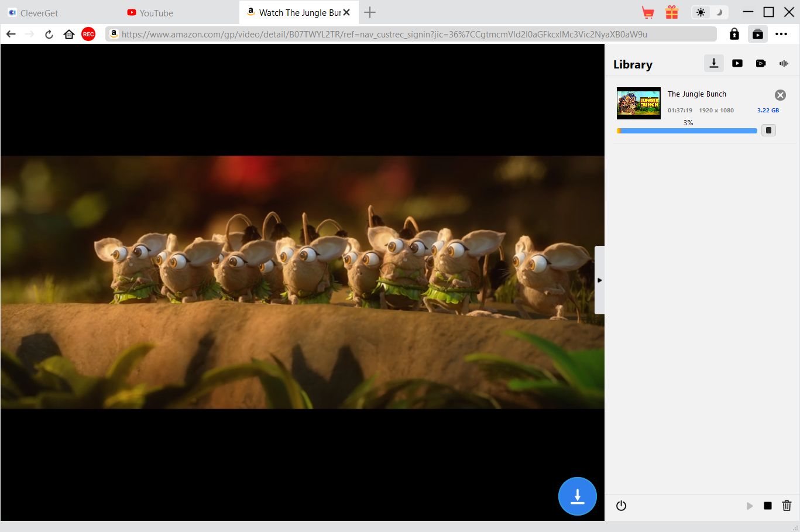Minimize the CleverGet window
800x532 pixels.
click(749, 12)
